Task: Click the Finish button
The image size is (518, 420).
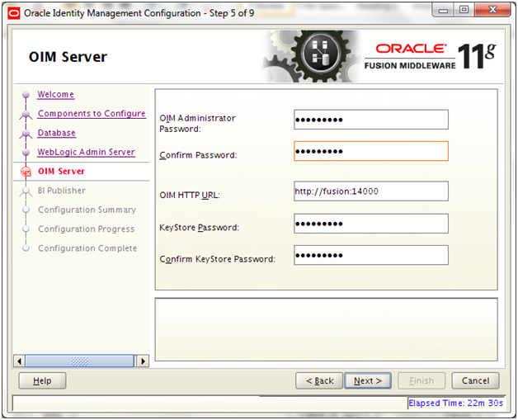Action: point(421,381)
